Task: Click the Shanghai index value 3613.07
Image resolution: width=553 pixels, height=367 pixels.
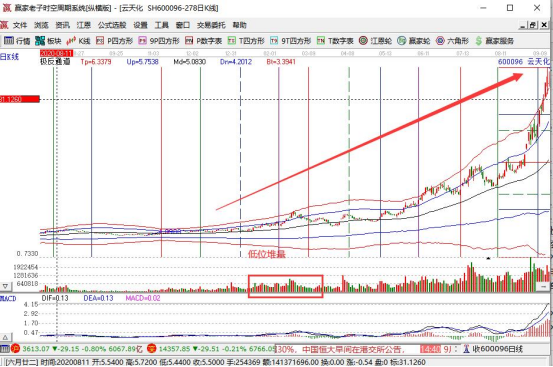Action: [x=36, y=349]
